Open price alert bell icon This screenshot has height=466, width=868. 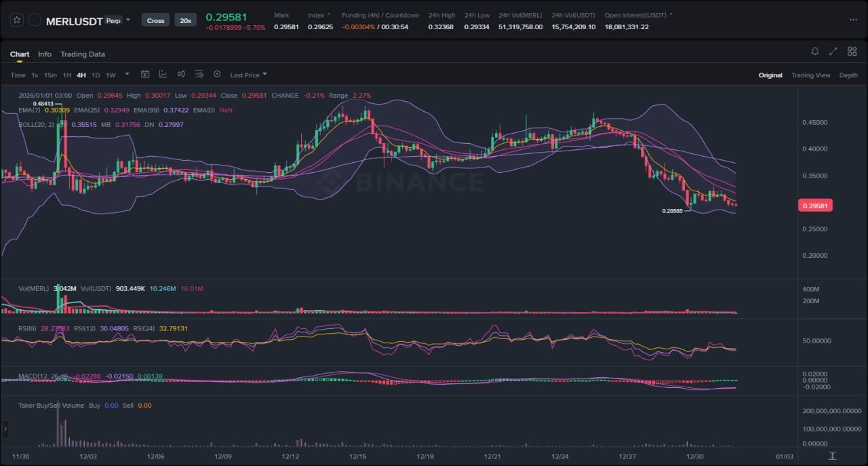[815, 52]
